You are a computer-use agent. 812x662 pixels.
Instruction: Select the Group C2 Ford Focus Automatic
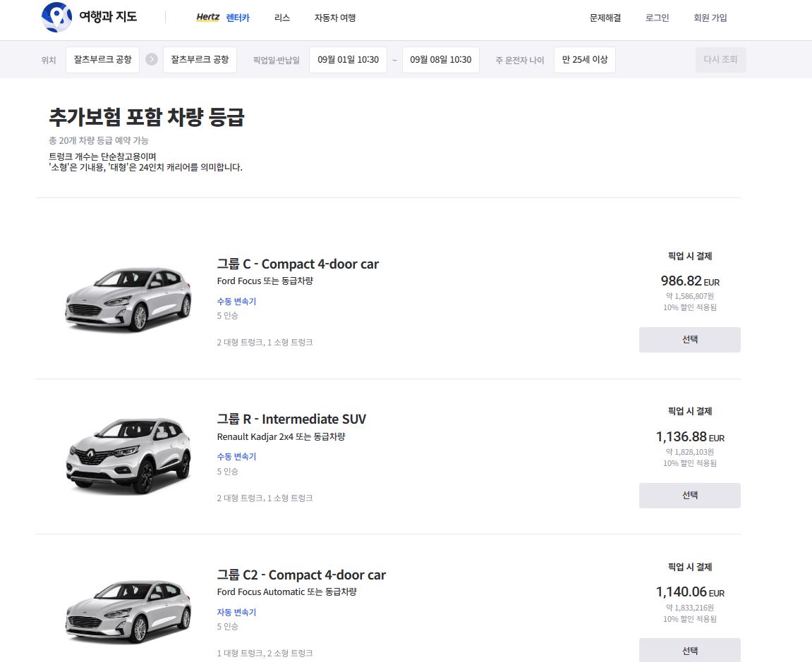689,650
